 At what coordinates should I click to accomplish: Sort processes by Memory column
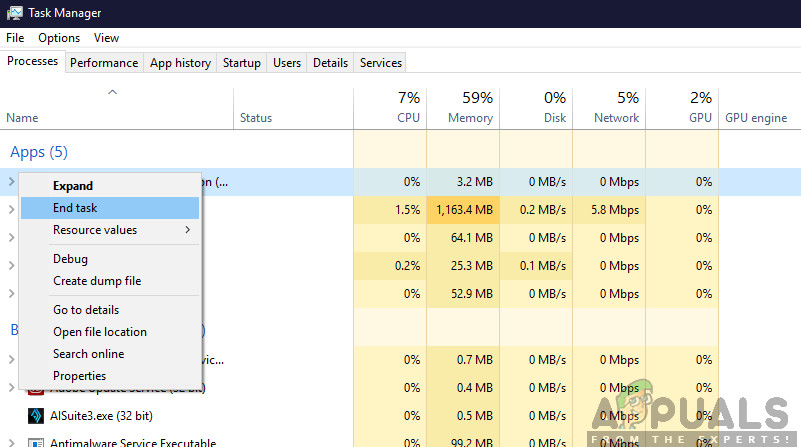[463, 108]
